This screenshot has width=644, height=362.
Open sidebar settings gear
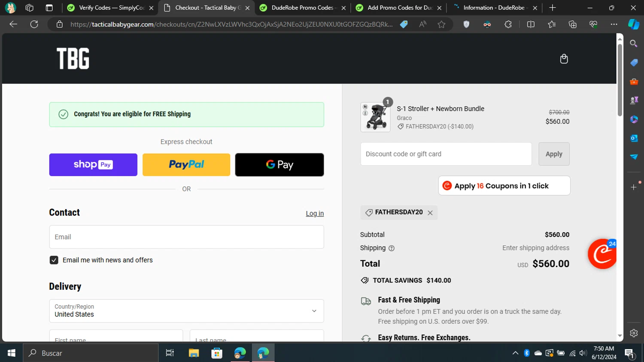pos(634,333)
